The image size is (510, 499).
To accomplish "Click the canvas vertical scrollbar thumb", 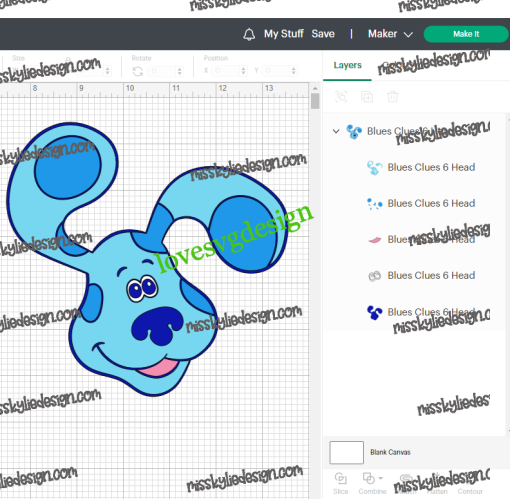I will click(315, 101).
